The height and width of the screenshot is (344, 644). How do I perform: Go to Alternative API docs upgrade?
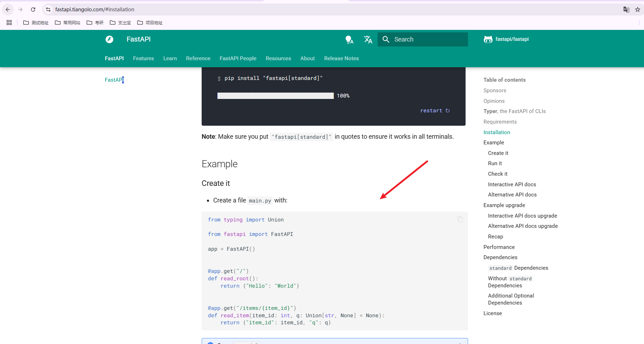tap(523, 226)
